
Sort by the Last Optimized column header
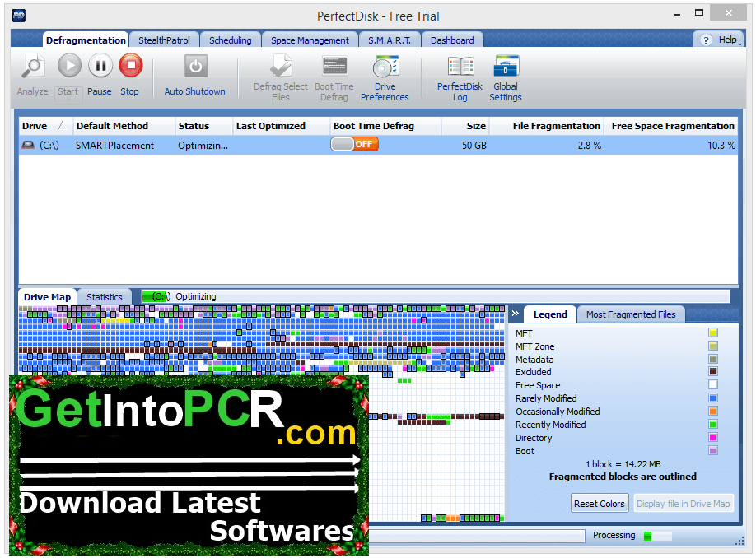[x=281, y=126]
